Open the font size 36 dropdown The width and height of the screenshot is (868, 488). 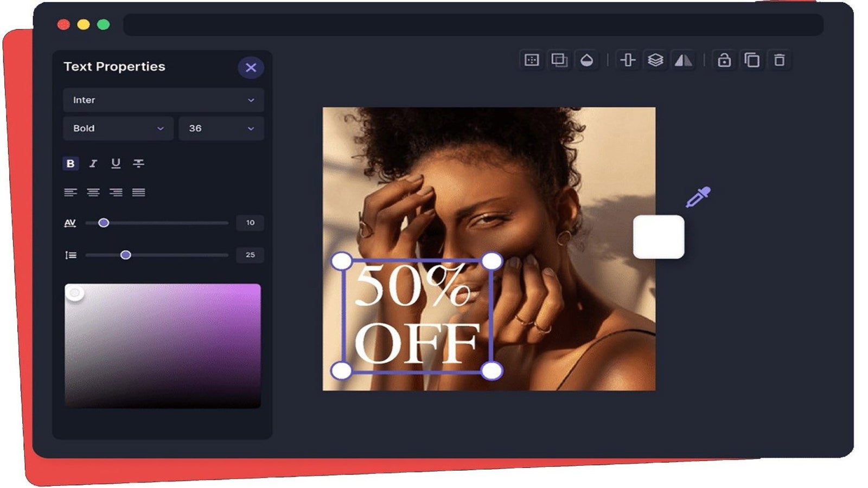[221, 129]
